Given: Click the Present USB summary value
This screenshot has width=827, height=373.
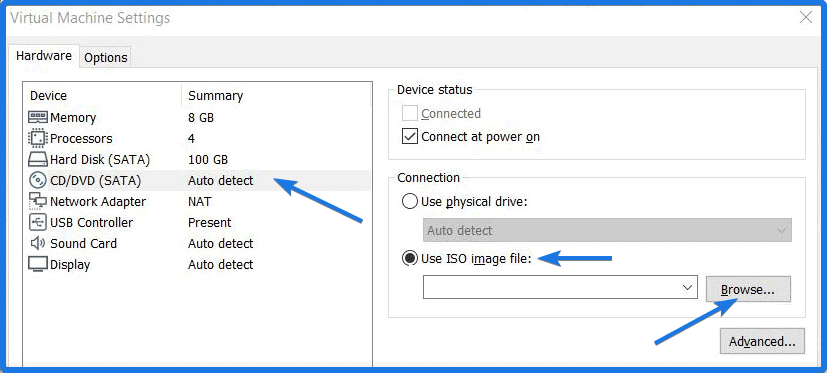Looking at the screenshot, I should 209,223.
